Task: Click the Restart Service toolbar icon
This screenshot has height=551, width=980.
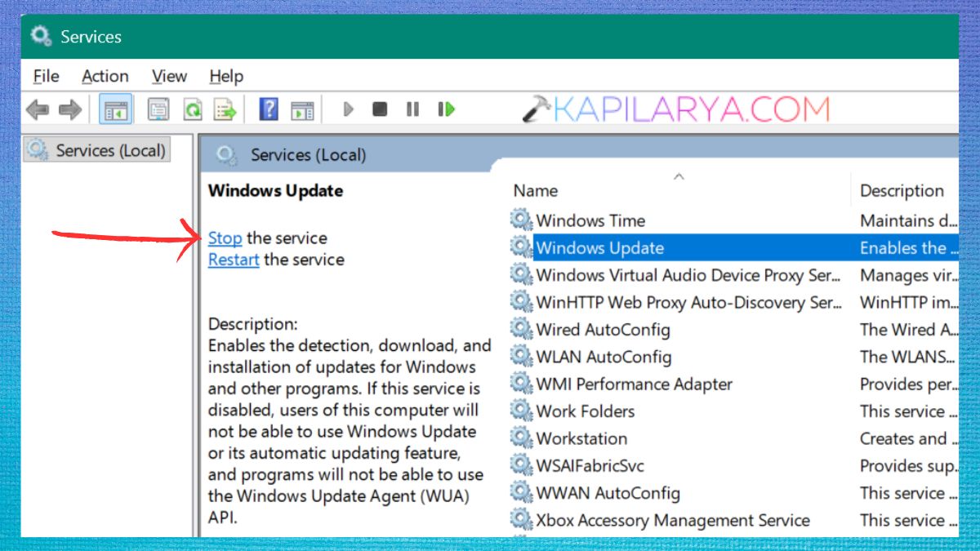Action: pyautogui.click(x=446, y=109)
